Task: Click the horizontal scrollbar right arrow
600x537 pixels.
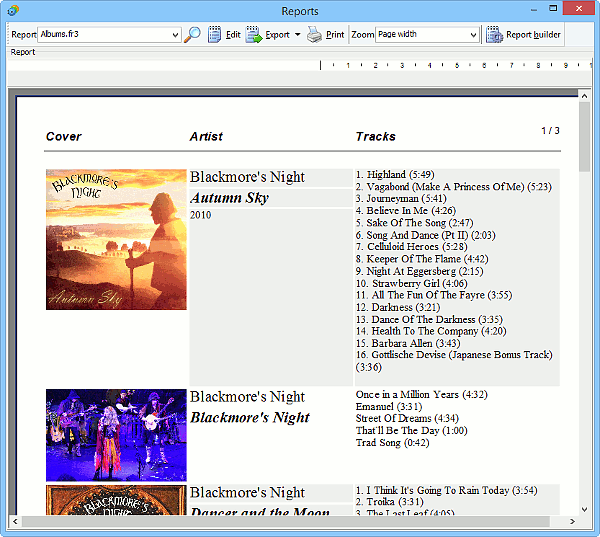Action: point(572,521)
